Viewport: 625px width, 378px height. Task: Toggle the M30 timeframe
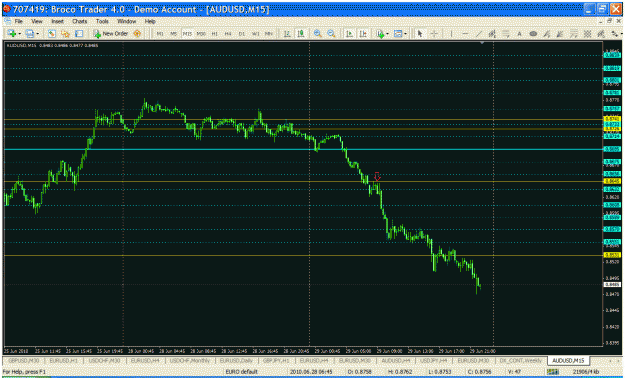tap(201, 34)
